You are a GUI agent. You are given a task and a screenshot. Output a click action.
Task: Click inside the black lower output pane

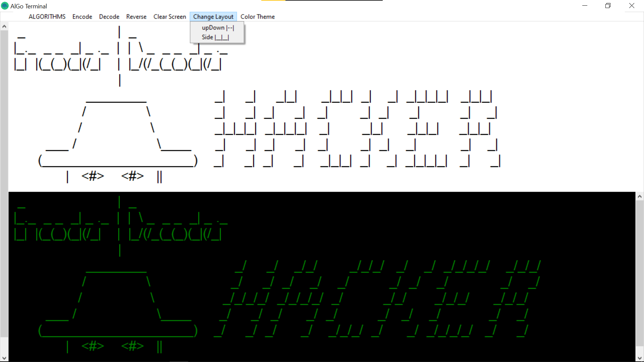coord(402,228)
